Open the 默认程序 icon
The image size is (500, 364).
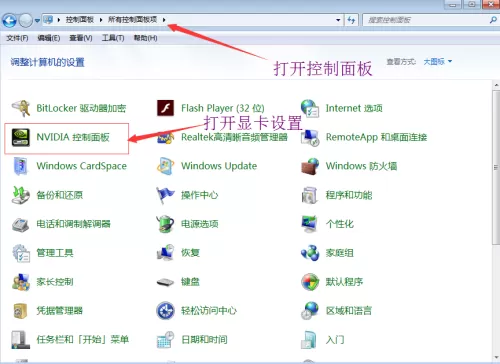[x=310, y=282]
